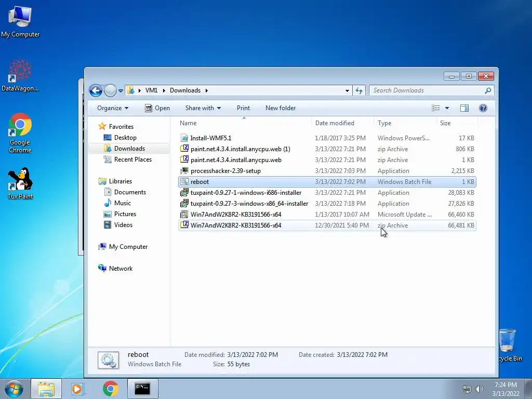Screen dimensions: 532x399
Task: Open network icon in system tray
Action: (x=467, y=389)
